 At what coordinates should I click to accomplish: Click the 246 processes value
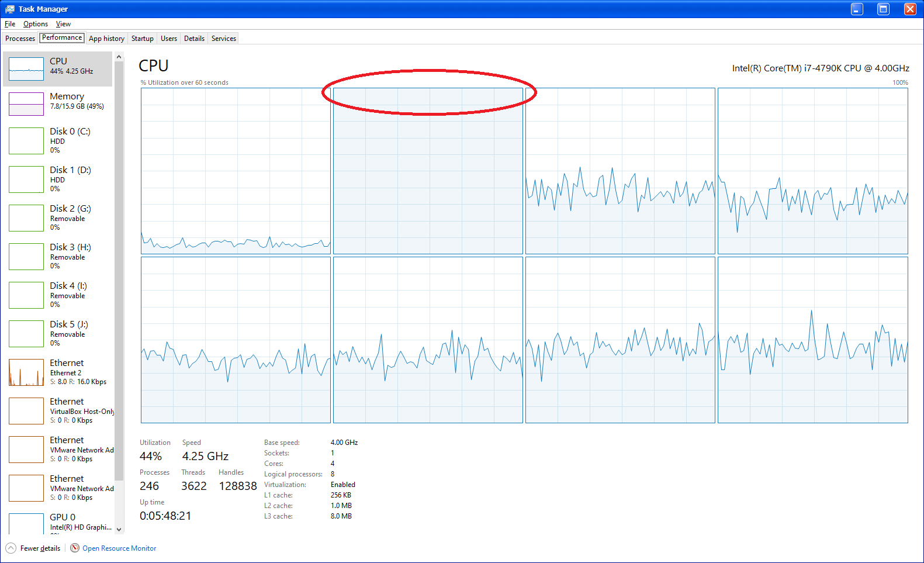149,486
